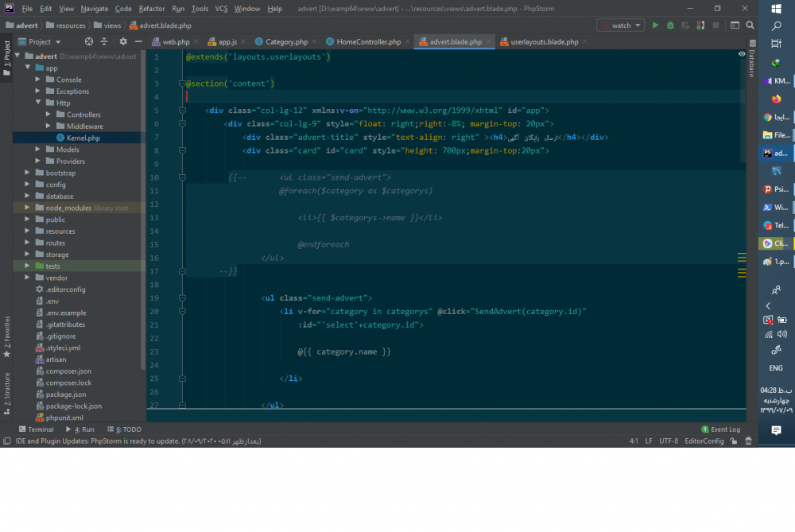Click the LF line separator indicator
The image size is (795, 532).
(649, 441)
